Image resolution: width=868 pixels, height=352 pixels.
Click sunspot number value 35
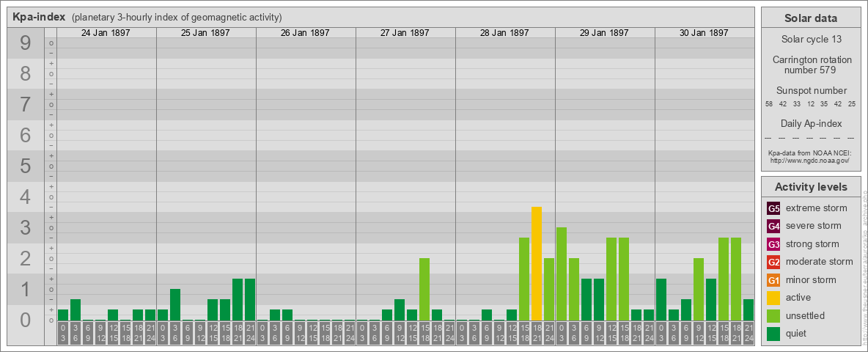click(824, 103)
